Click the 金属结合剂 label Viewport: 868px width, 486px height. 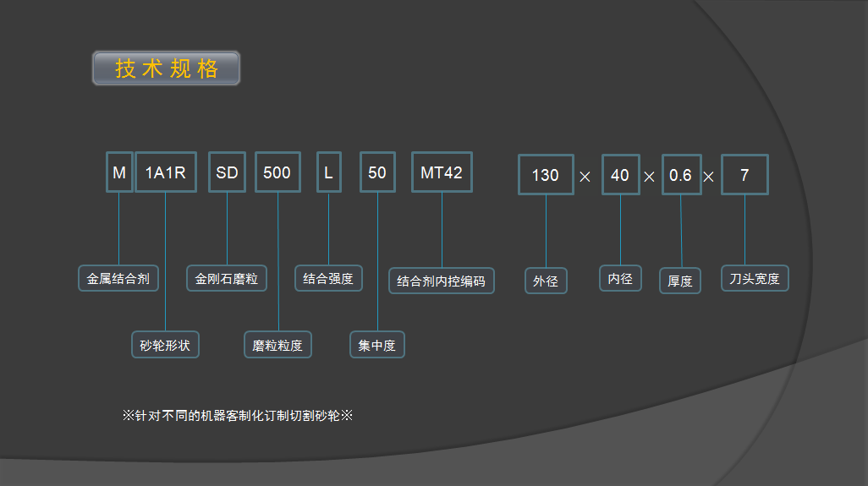point(118,278)
